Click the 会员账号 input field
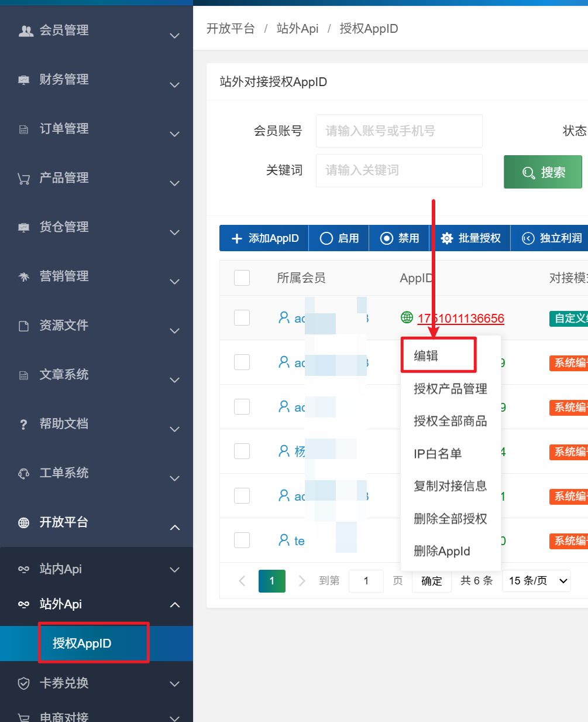This screenshot has width=588, height=722. (399, 131)
